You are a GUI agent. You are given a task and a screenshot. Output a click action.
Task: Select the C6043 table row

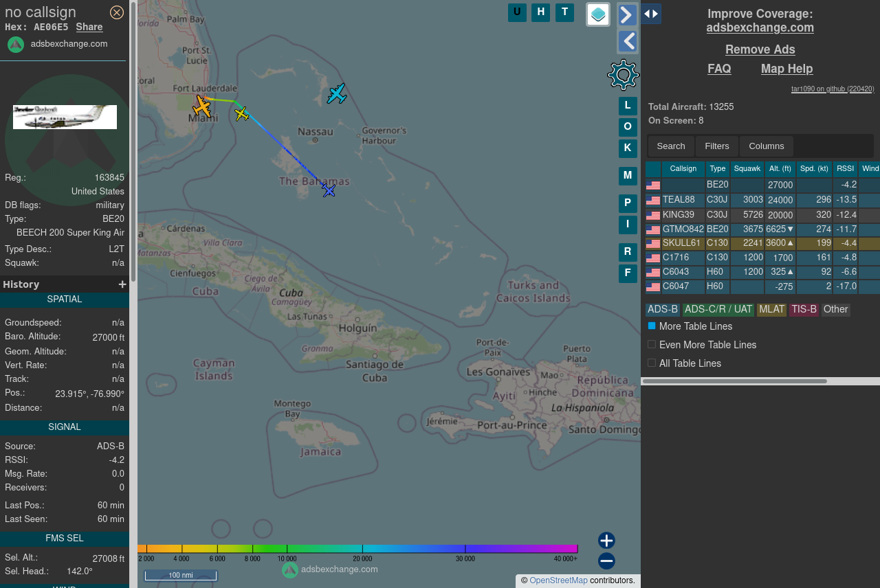(x=762, y=272)
